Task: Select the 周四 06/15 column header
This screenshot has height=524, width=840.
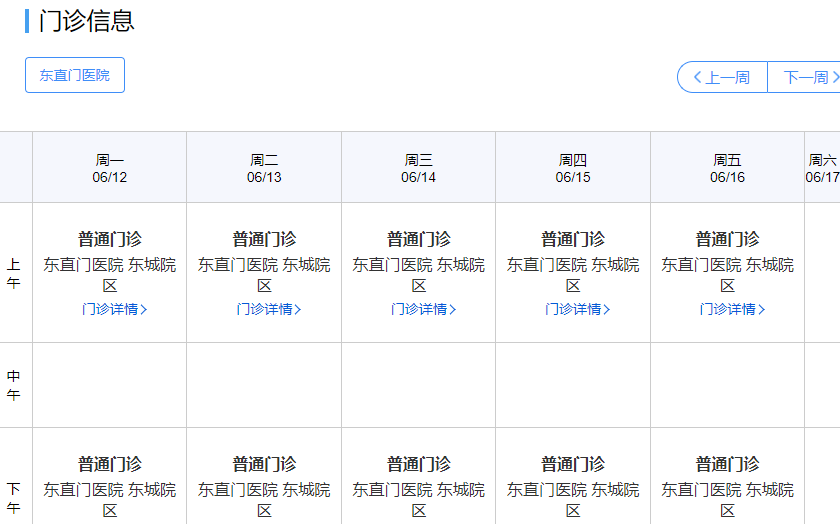Action: point(573,168)
